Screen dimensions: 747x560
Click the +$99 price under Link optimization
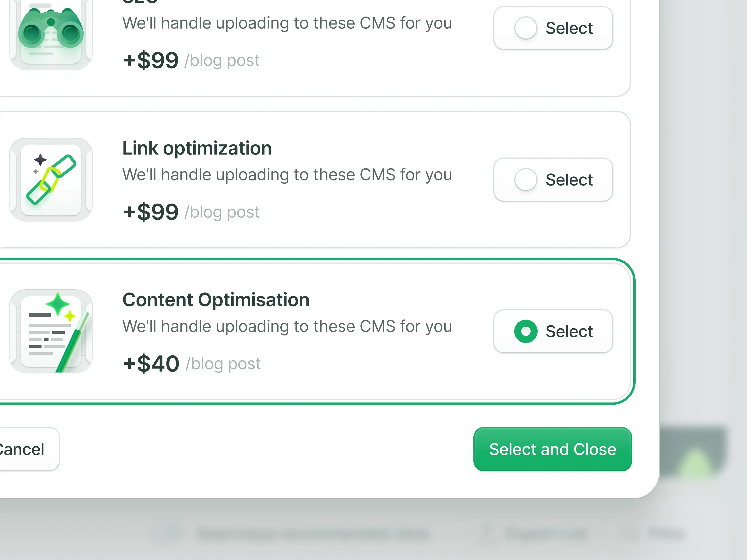point(151,212)
